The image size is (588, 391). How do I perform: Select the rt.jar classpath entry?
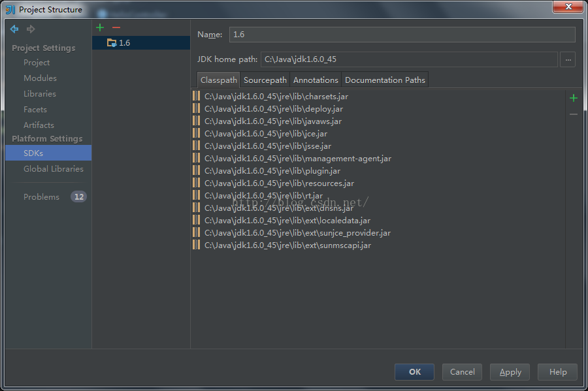click(263, 196)
